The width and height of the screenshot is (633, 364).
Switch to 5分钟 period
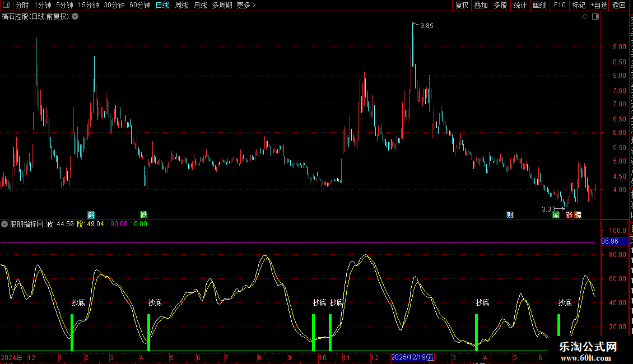tap(64, 5)
